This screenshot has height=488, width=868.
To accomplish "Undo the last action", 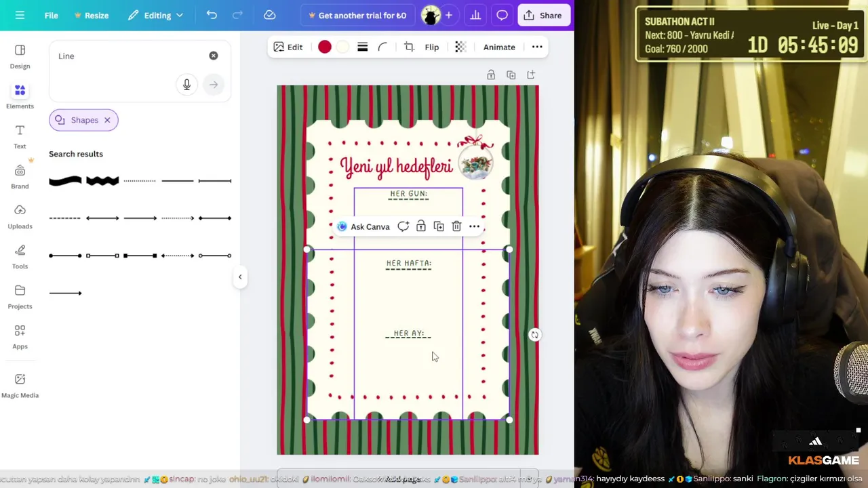I will coord(212,15).
